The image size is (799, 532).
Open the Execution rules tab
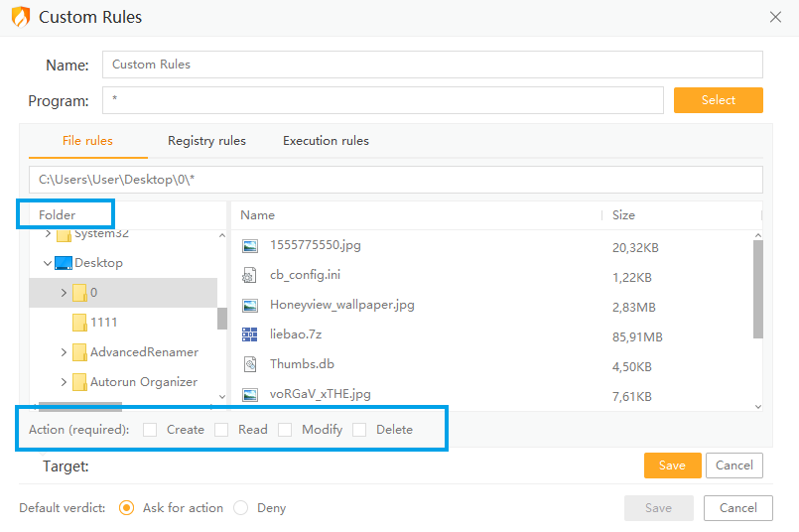326,141
